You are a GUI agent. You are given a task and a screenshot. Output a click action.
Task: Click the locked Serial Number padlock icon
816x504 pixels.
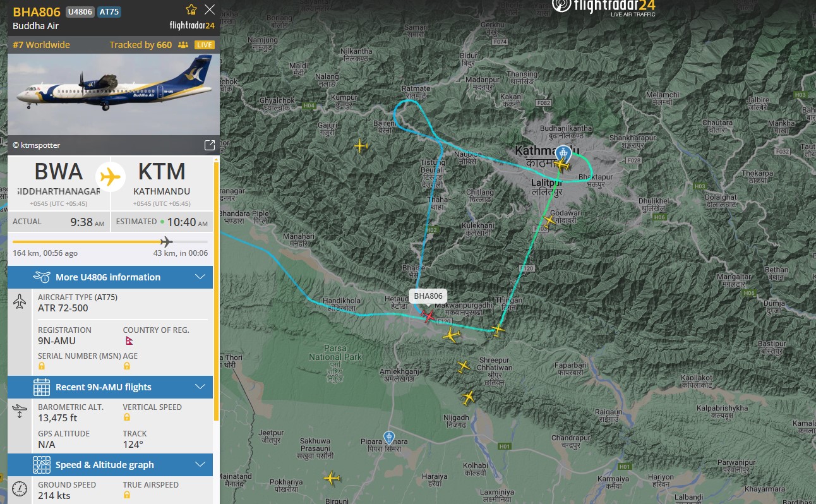[x=42, y=366]
